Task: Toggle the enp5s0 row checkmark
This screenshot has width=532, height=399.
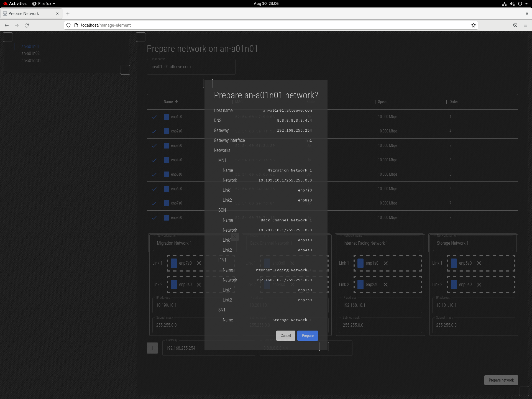Action: pos(154,175)
